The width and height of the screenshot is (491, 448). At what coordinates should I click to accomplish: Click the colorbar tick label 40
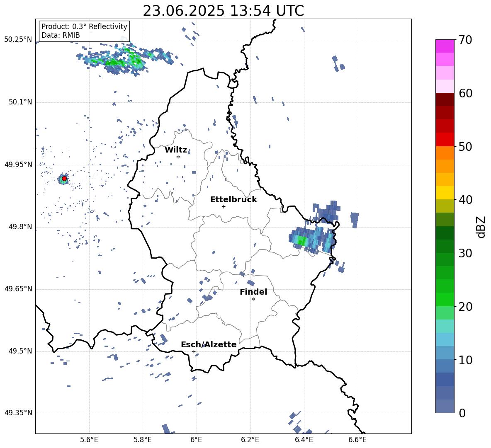[465, 200]
